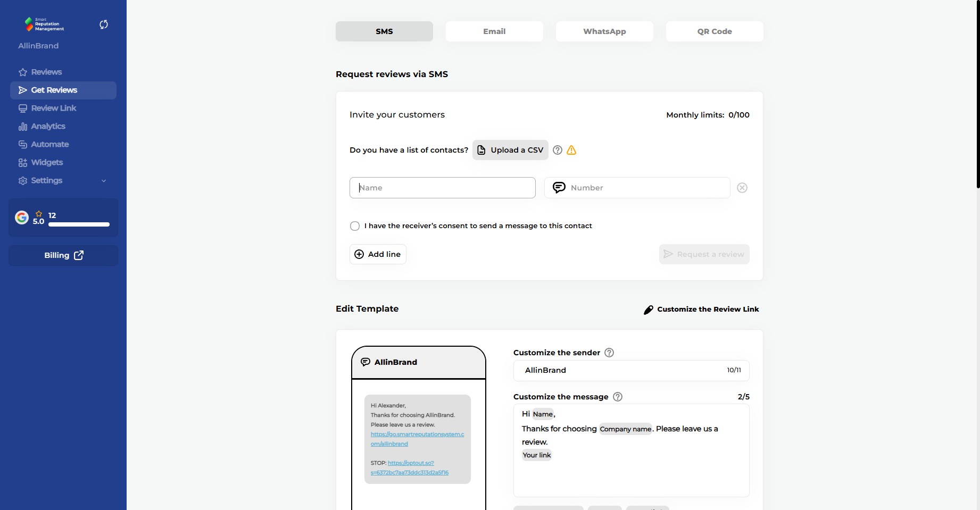Click the Request reviews via SMS heading
The width and height of the screenshot is (980, 510).
(x=392, y=74)
